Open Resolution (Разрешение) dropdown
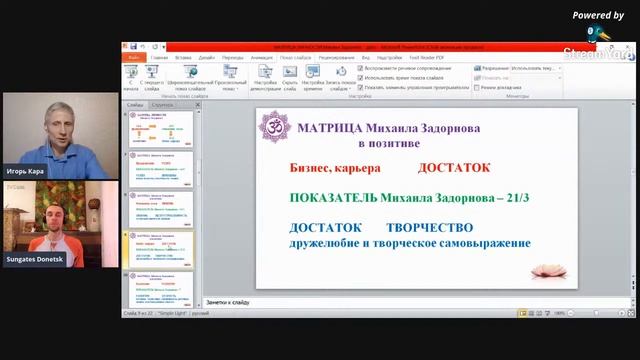This screenshot has width=640, height=360. pos(536,68)
